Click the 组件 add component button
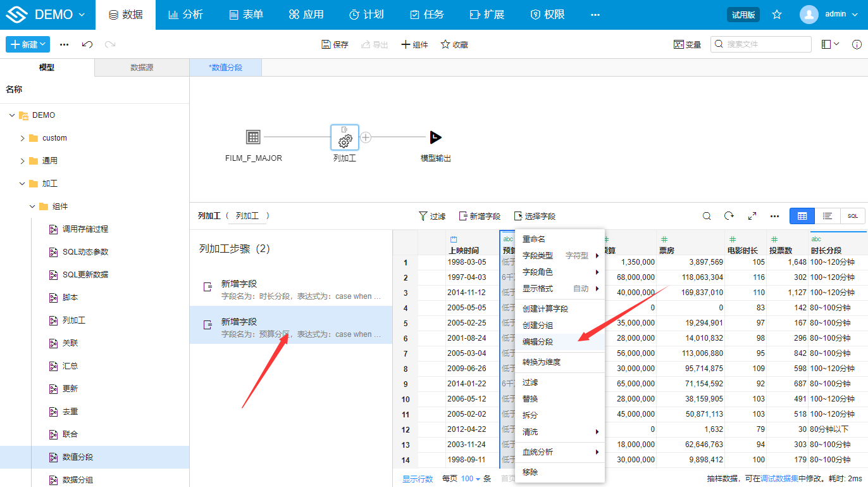Viewport: 868px width, 487px height. (414, 44)
